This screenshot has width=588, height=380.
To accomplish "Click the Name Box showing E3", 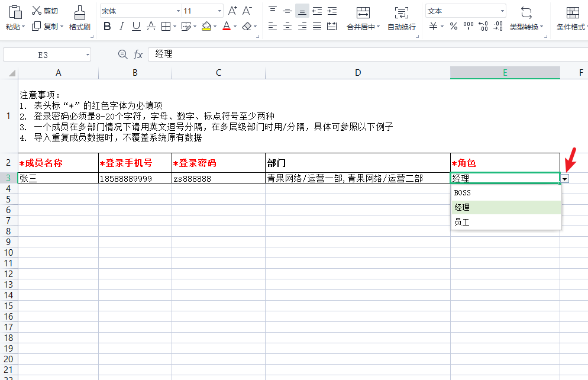I will [43, 54].
